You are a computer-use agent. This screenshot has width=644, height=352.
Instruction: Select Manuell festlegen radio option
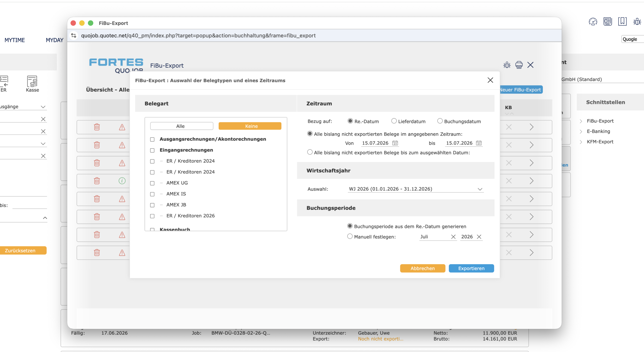(350, 237)
